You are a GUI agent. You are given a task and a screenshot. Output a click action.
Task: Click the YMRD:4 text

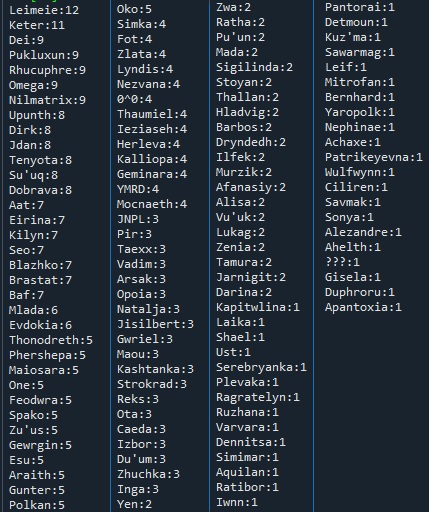coord(138,189)
